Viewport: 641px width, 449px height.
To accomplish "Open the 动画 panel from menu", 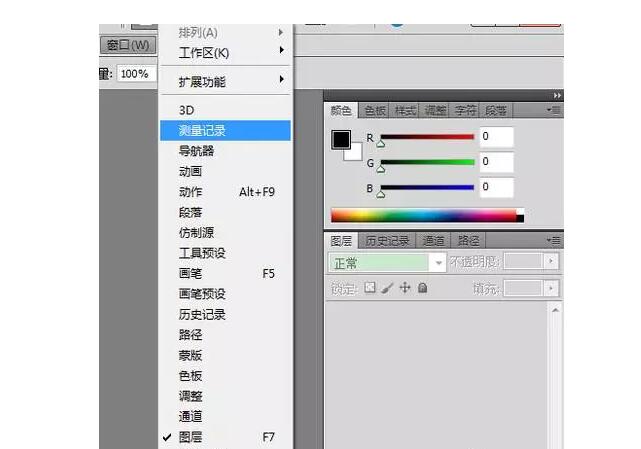I will [x=225, y=171].
